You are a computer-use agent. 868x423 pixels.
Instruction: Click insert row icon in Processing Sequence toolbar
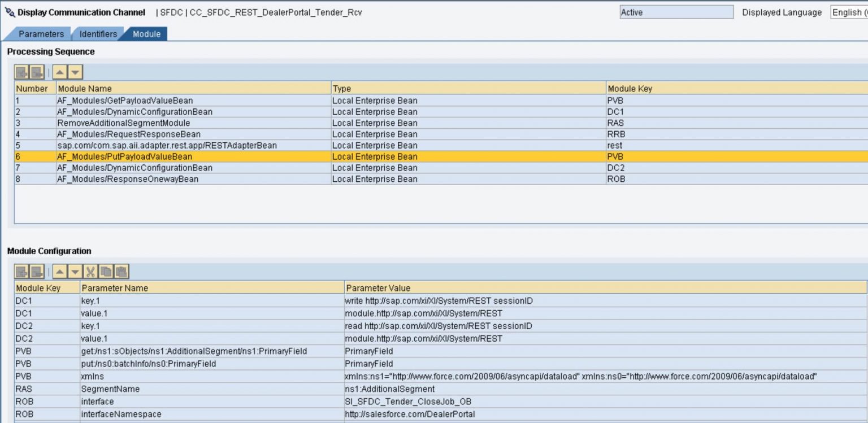tap(21, 72)
